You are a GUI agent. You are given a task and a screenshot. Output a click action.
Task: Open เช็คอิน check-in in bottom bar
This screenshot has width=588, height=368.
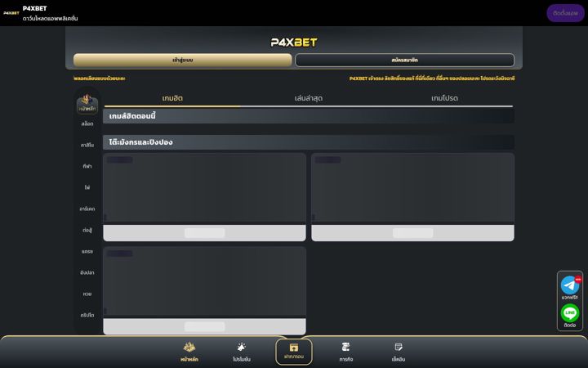tap(399, 352)
